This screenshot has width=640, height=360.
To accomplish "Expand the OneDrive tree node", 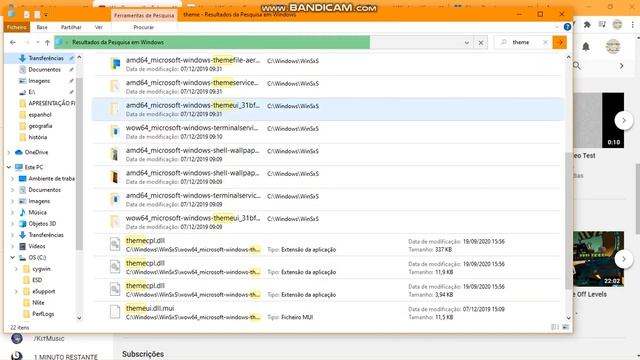I will [9, 152].
